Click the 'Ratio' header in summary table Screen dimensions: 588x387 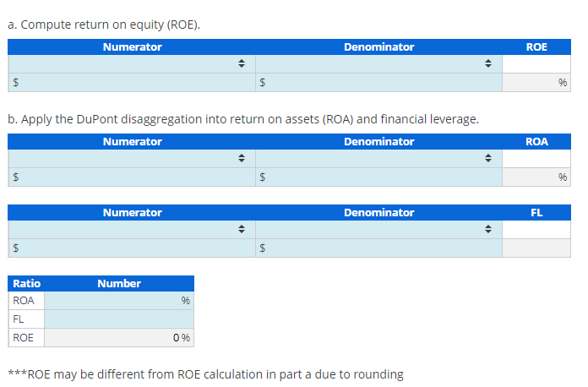coord(27,284)
